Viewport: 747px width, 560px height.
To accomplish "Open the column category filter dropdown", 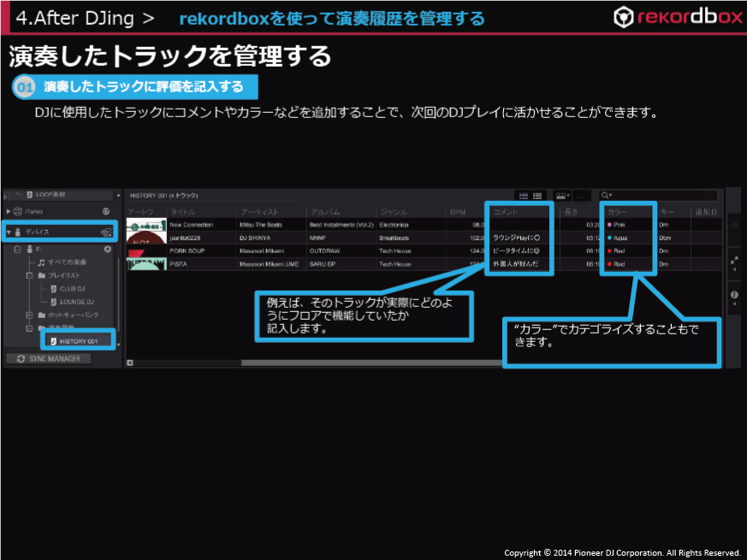I will click(x=563, y=196).
